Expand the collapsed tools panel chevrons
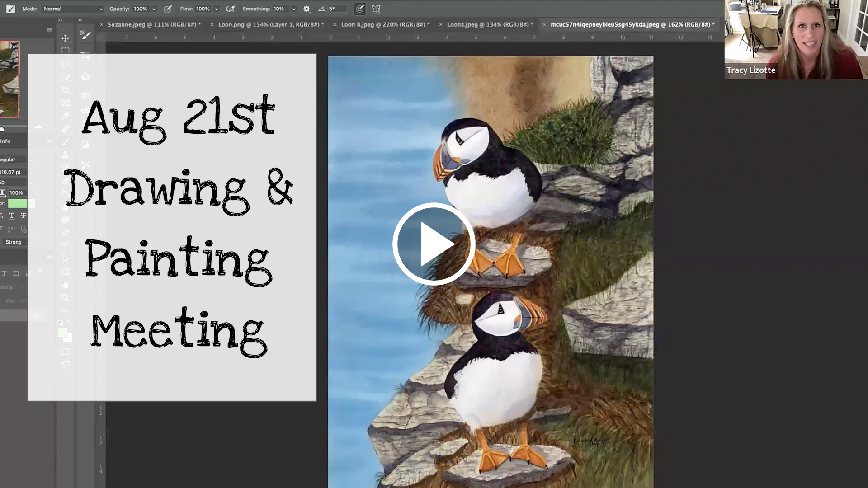 [60, 20]
